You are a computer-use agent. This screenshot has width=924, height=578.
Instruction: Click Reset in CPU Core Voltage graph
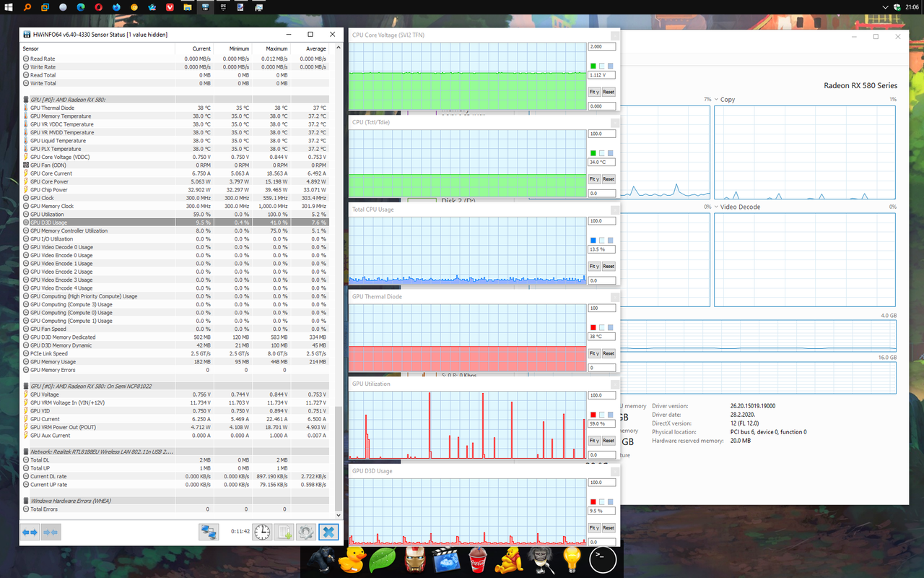tap(609, 92)
